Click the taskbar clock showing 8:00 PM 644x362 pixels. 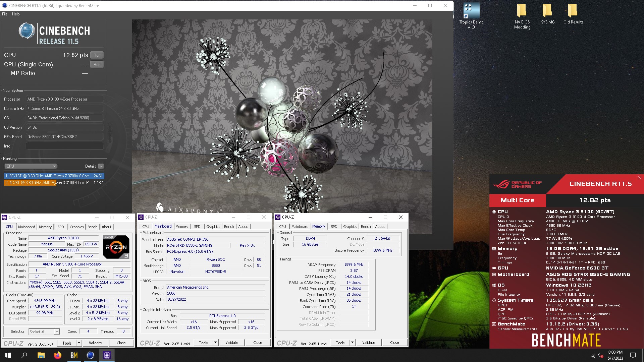(615, 355)
